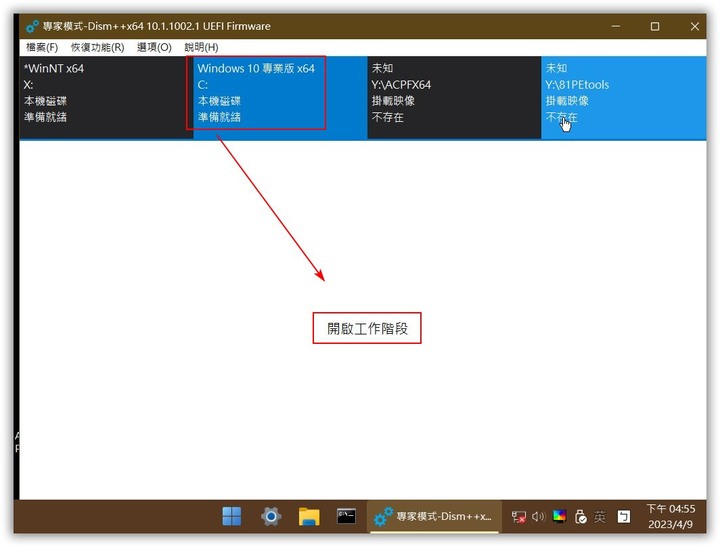Click the colorful display tray icon
The width and height of the screenshot is (720, 547).
click(x=559, y=516)
